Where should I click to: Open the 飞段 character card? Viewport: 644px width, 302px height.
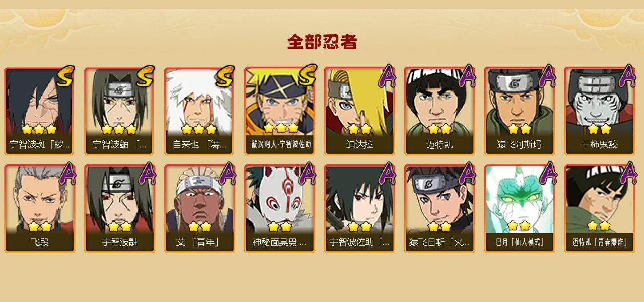(40, 209)
